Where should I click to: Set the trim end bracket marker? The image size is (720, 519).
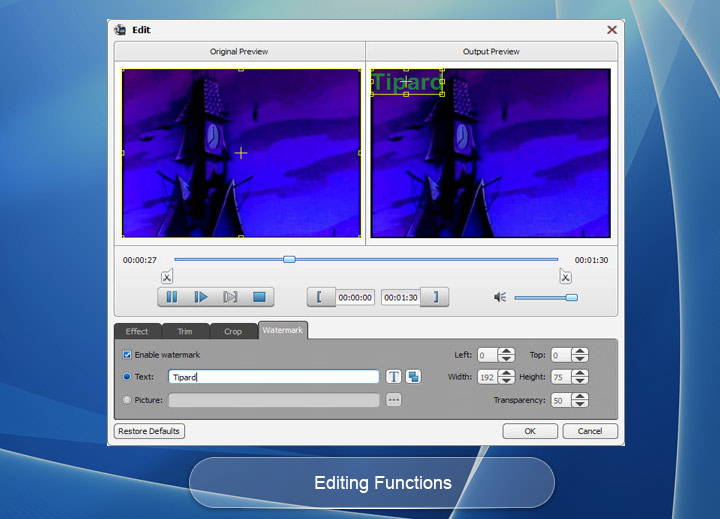click(436, 297)
